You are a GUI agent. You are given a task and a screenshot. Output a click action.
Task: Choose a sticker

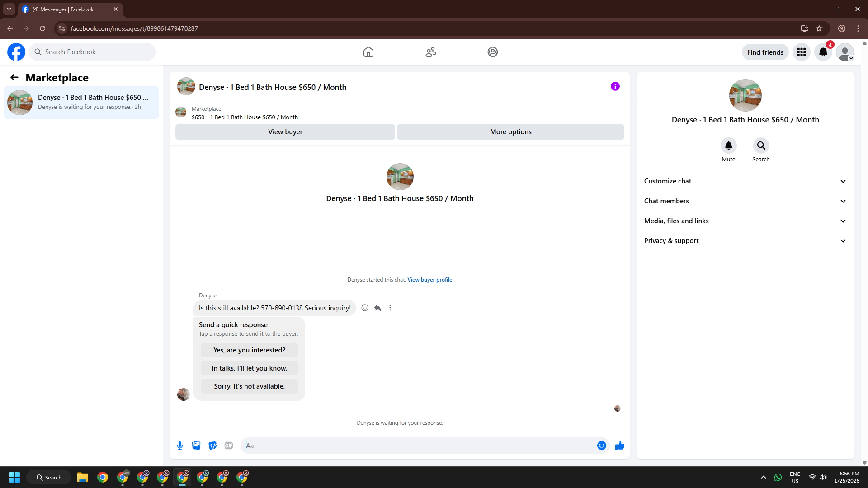(212, 446)
